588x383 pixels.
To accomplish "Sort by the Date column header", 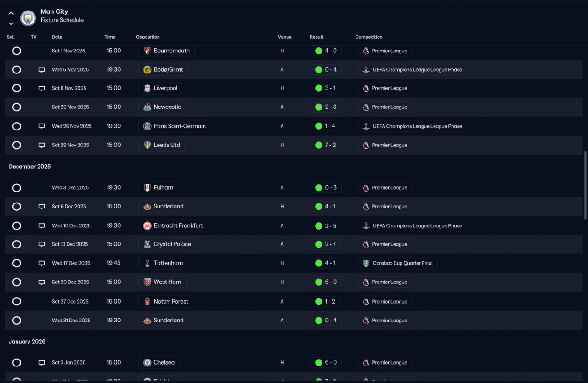I will pos(57,37).
